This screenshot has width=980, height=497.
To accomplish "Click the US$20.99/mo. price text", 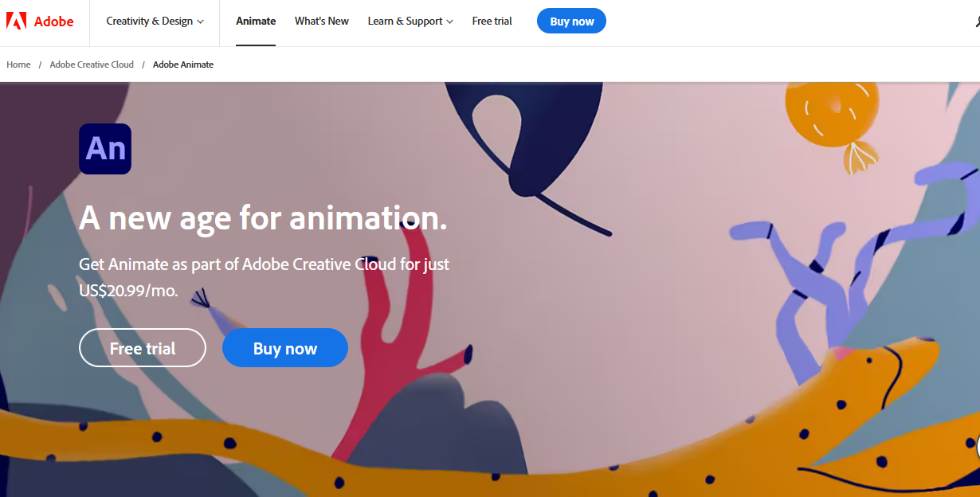I will (128, 291).
